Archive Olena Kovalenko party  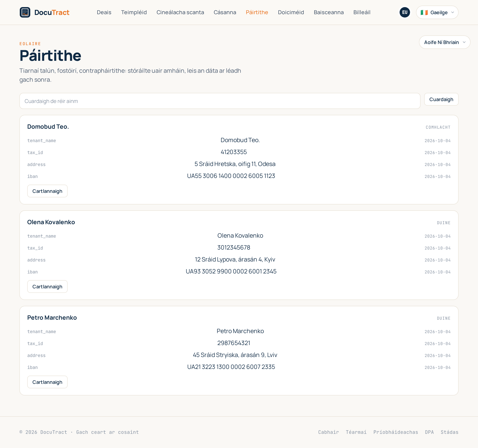pyautogui.click(x=47, y=286)
